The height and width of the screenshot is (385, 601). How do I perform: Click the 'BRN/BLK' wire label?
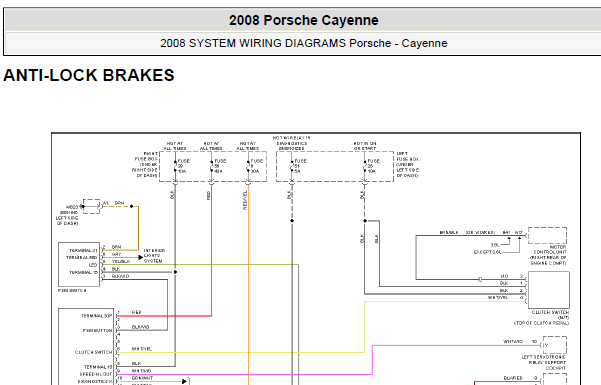(x=448, y=232)
